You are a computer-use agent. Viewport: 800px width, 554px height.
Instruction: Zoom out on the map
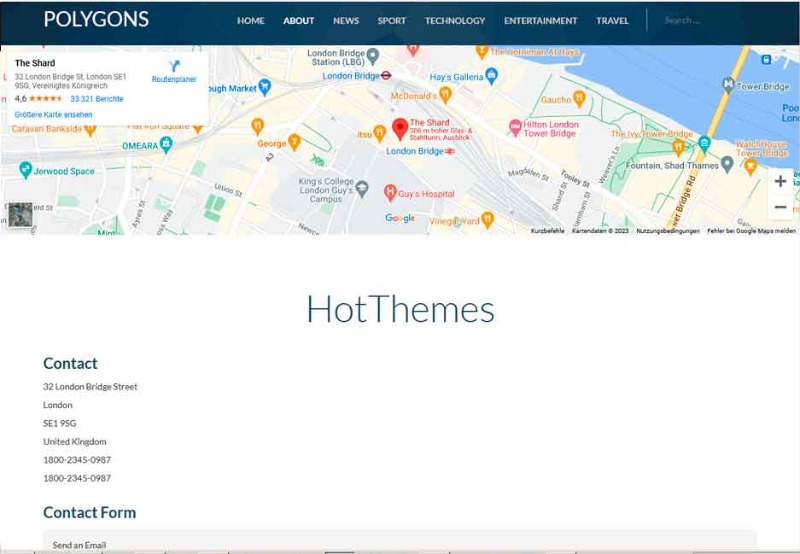[x=780, y=207]
